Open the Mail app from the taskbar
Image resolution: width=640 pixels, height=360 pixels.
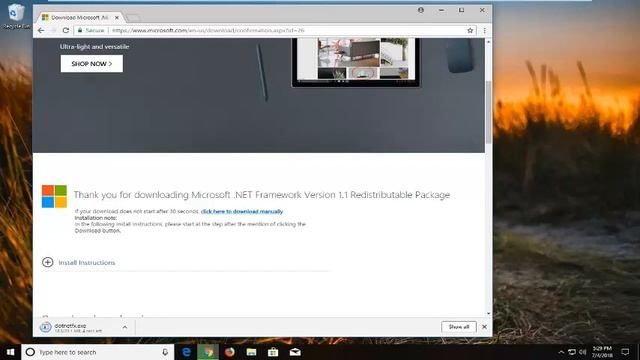295,352
